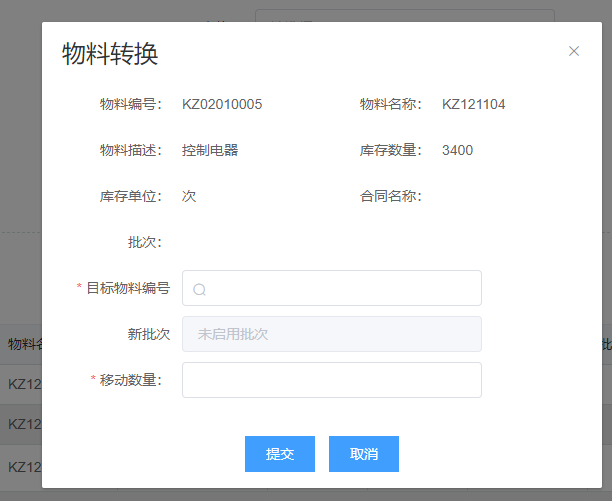Select the material number value KZ02010005

click(x=222, y=104)
